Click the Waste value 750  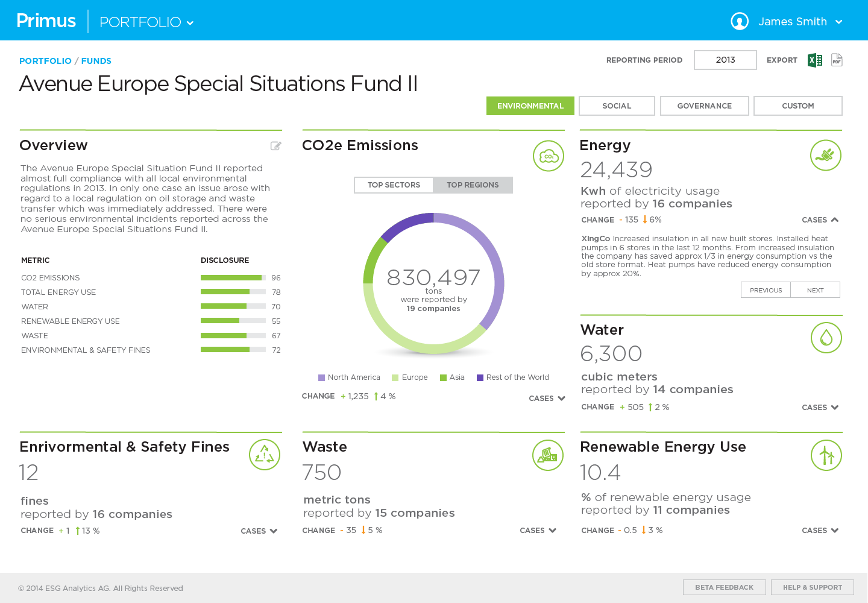pyautogui.click(x=322, y=472)
